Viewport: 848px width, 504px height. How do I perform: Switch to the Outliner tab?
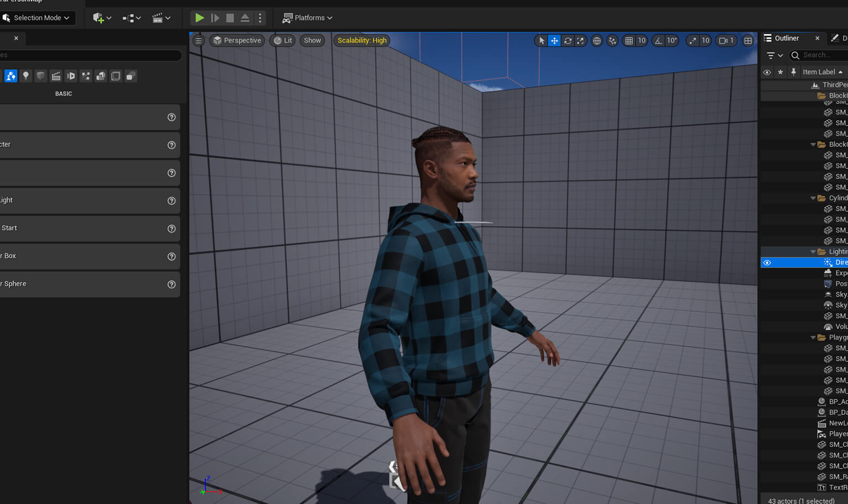point(786,38)
